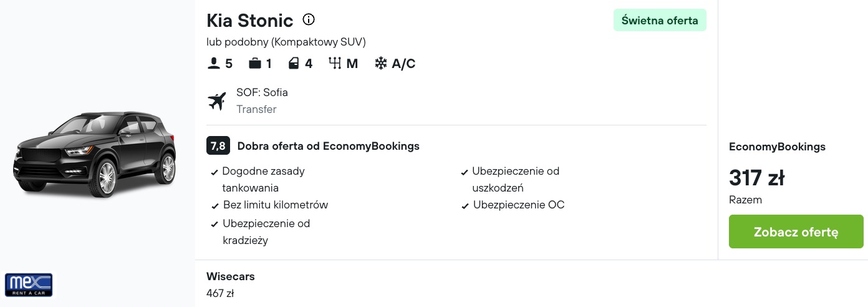This screenshot has width=868, height=307.
Task: Click the air conditioning snowflake icon
Action: (380, 63)
